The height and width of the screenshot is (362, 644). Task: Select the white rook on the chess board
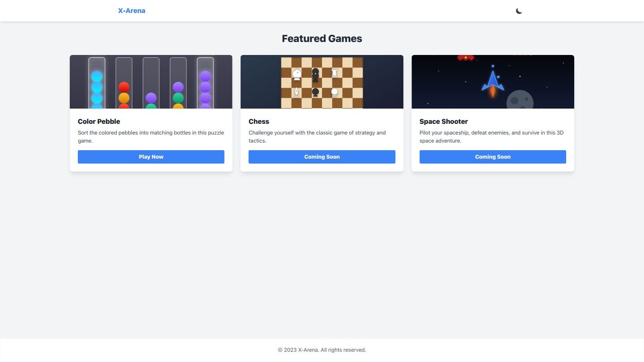click(334, 73)
